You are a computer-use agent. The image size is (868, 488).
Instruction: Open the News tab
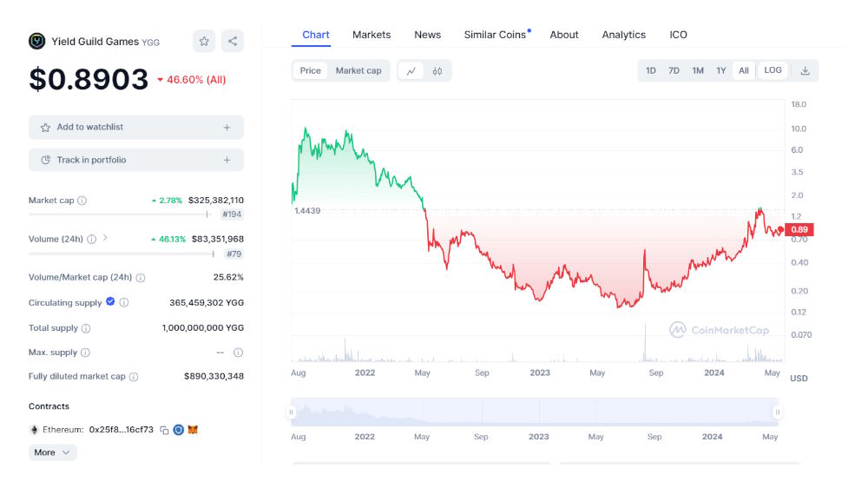427,35
